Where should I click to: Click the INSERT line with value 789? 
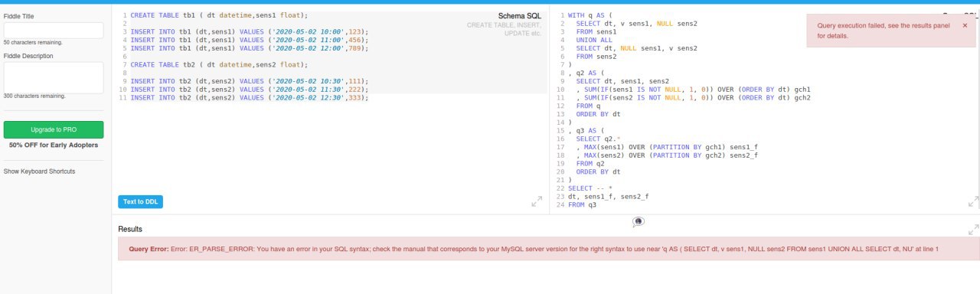coord(250,48)
